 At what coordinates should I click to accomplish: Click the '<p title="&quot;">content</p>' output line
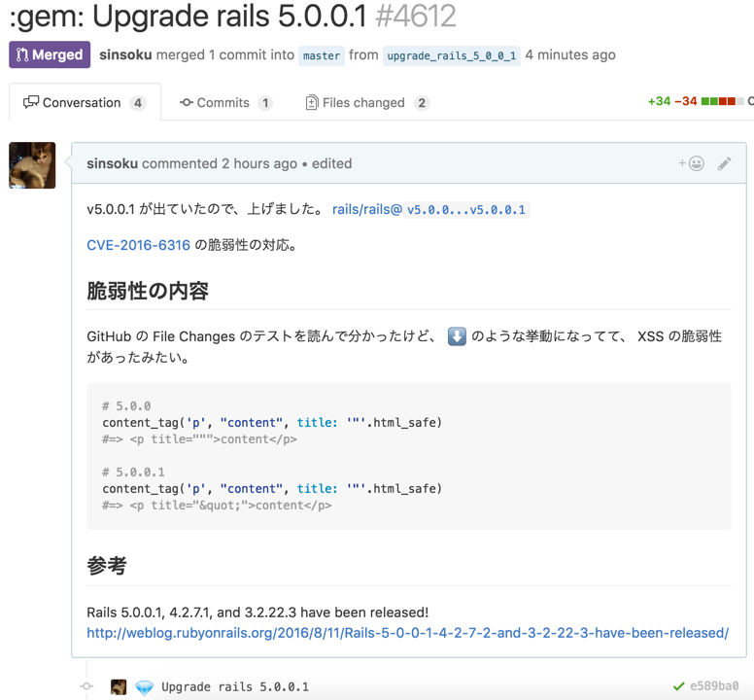217,506
